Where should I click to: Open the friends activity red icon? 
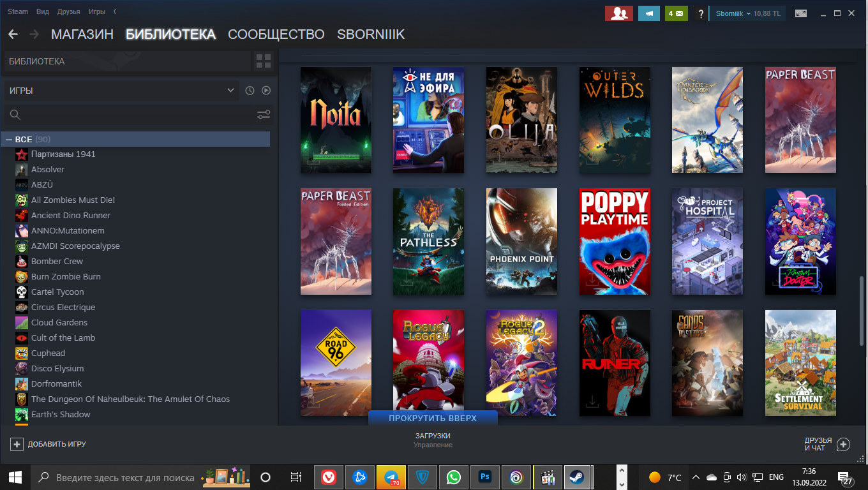click(x=618, y=13)
